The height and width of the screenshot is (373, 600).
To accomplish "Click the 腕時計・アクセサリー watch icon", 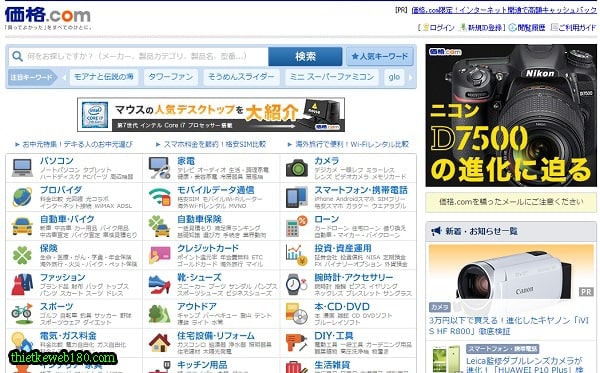I will (x=297, y=284).
